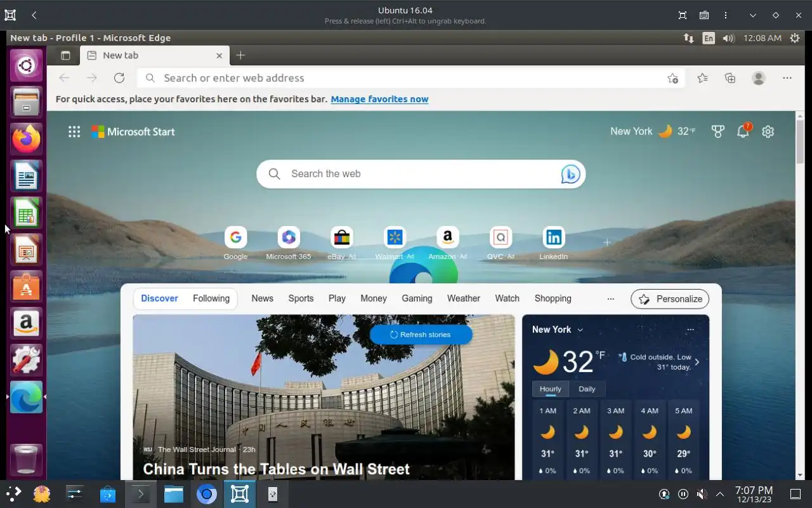
Task: Open the weather card more options menu
Action: [x=690, y=330]
